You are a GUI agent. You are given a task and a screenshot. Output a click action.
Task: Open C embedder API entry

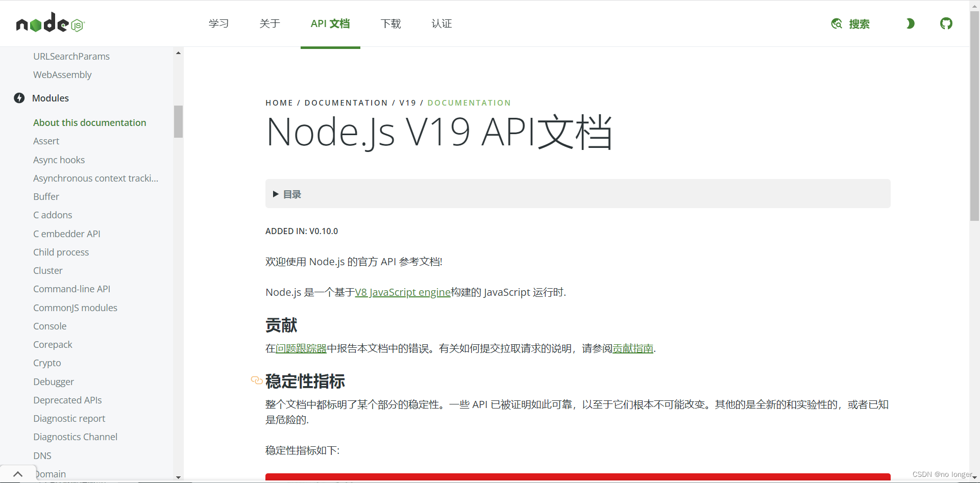67,234
